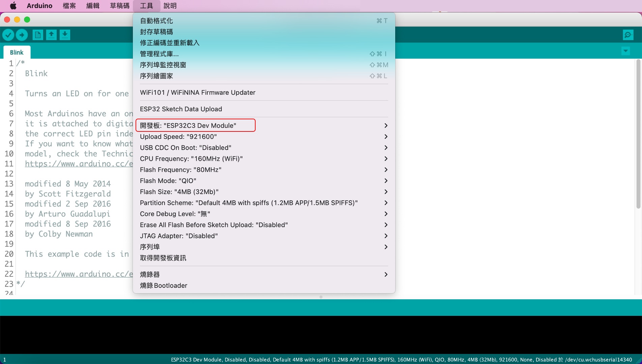Click 'by Scott Fitzgerald' on line 14
Image resolution: width=642 pixels, height=364 pixels.
[x=68, y=194]
